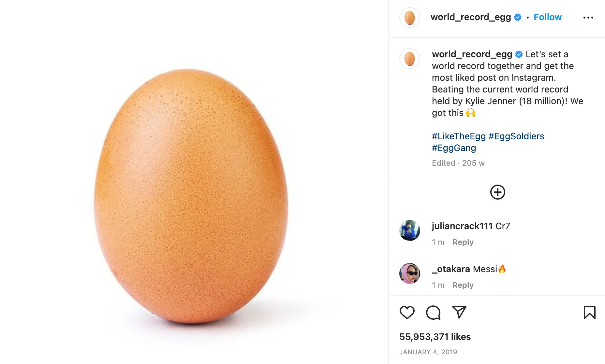Click the egg photo
The image size is (605, 364).
[x=191, y=195]
